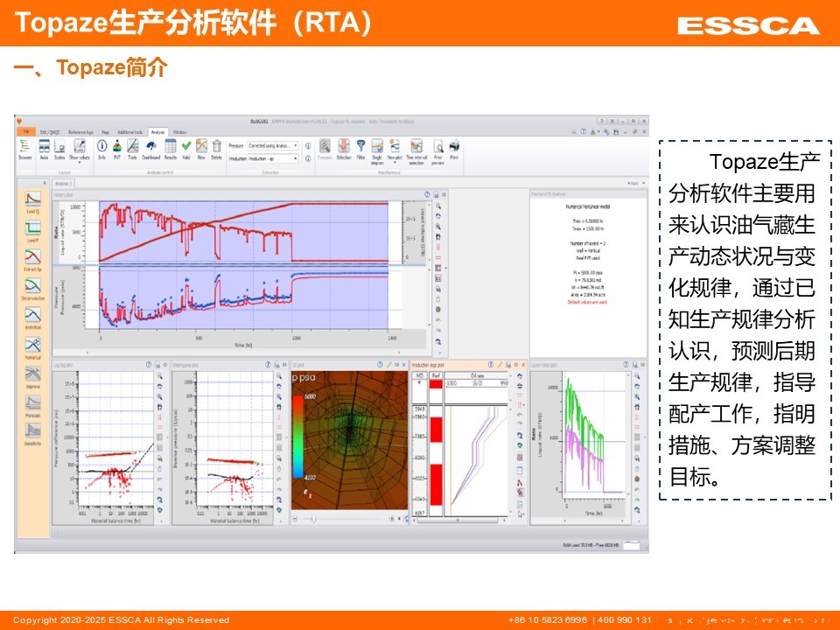Open the Map ribbon tab

(105, 131)
